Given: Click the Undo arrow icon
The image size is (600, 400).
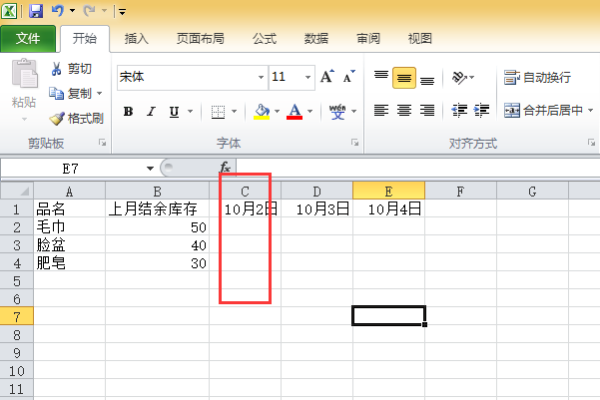Looking at the screenshot, I should 57,10.
